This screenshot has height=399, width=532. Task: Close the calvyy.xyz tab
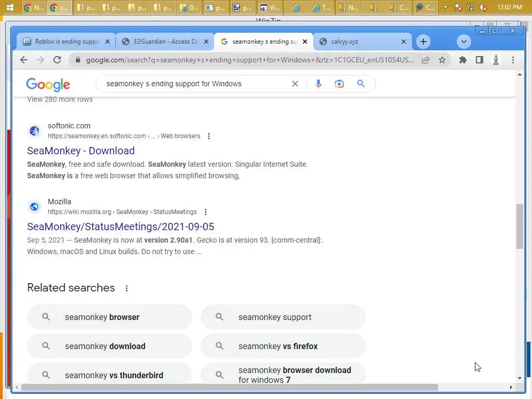403,42
